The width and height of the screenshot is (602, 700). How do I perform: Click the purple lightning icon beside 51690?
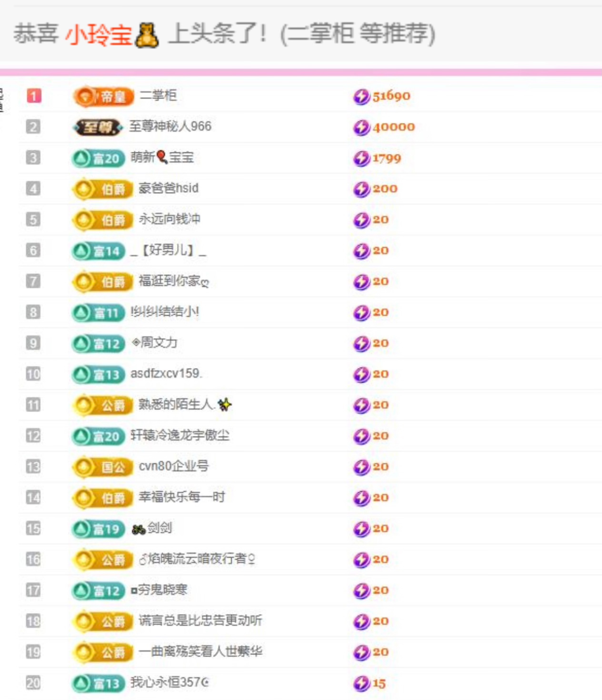coord(362,97)
